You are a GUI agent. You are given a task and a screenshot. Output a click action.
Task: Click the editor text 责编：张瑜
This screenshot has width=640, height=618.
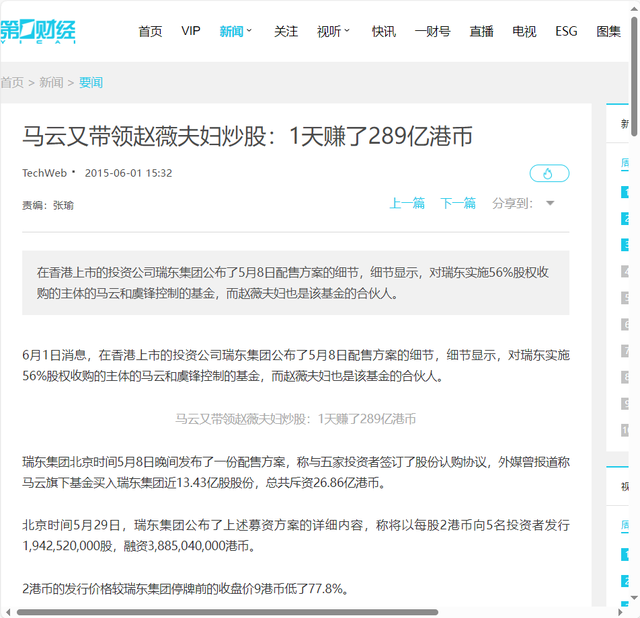click(48, 205)
